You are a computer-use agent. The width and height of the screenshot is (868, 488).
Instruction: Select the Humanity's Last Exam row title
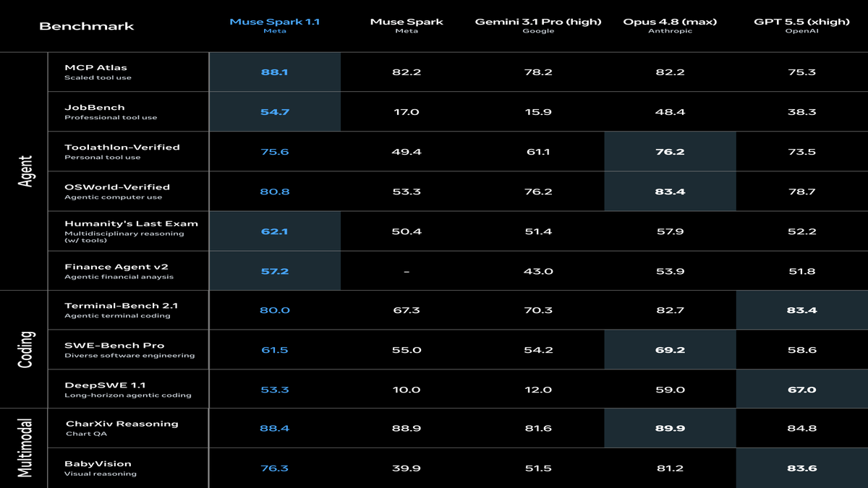point(131,223)
